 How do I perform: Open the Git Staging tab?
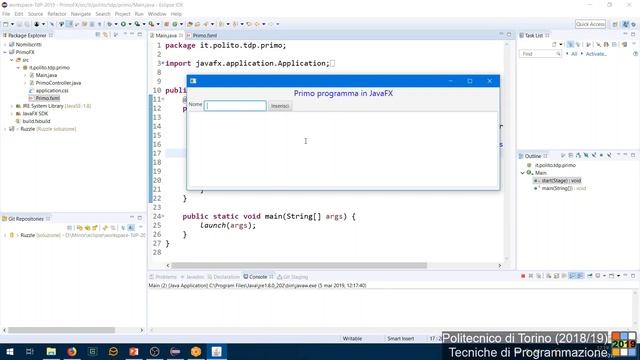pos(293,277)
